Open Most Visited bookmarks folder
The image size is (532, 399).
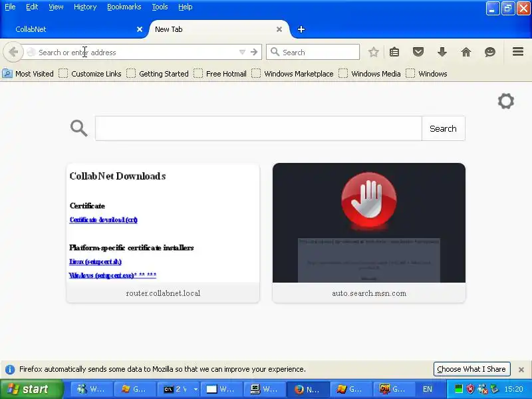(28, 74)
